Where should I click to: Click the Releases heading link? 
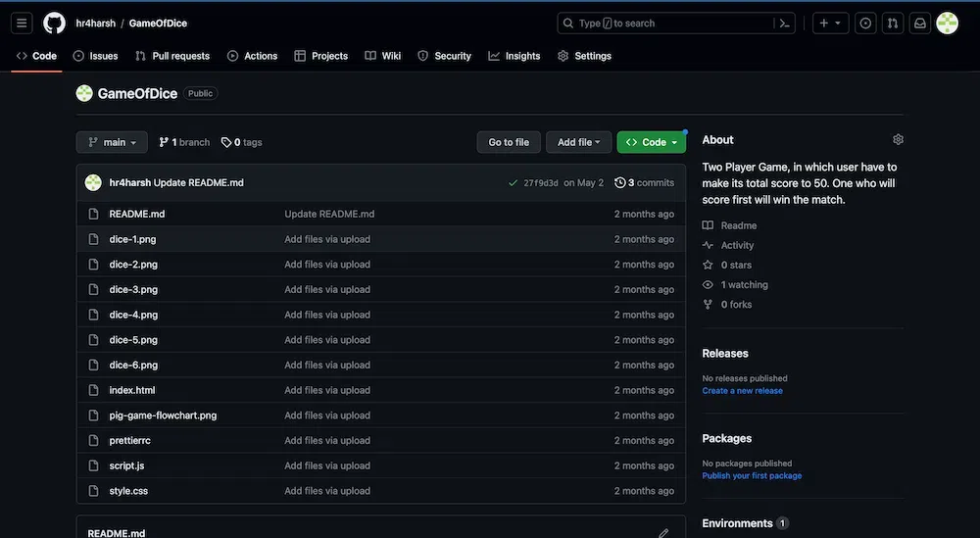(x=725, y=353)
